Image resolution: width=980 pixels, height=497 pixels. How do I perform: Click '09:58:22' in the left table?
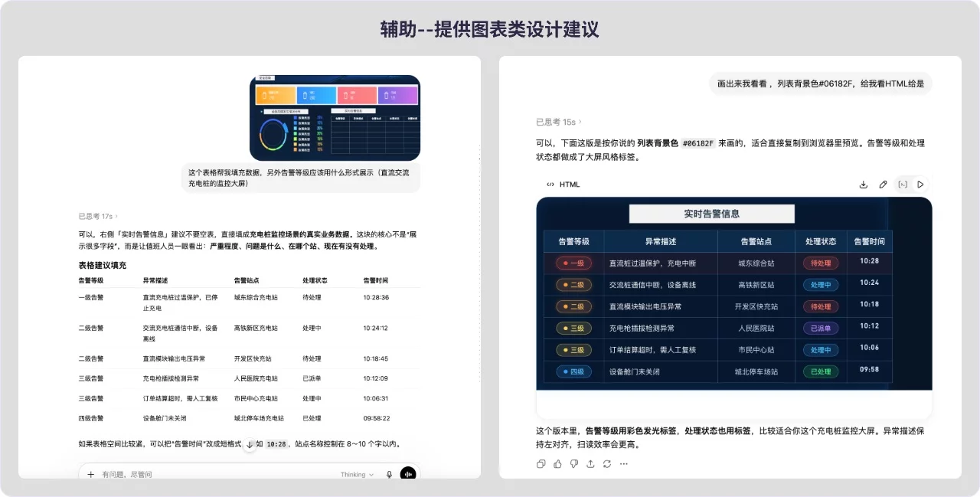[x=376, y=418]
